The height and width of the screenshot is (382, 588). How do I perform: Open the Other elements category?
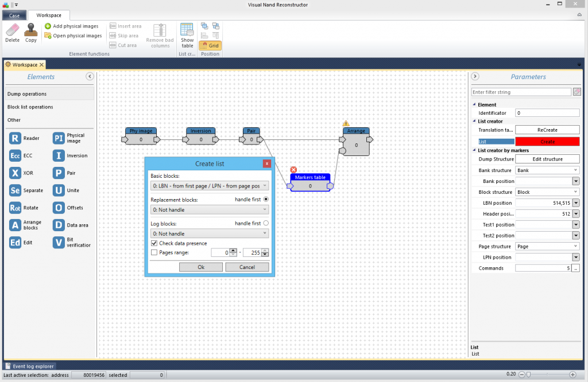pyautogui.click(x=49, y=120)
